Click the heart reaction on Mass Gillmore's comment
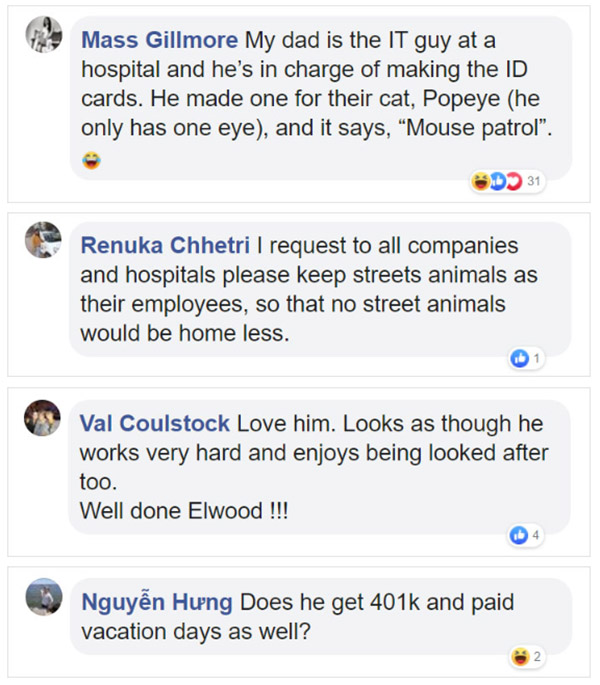Image resolution: width=600 pixels, height=685 pixels. (x=512, y=181)
